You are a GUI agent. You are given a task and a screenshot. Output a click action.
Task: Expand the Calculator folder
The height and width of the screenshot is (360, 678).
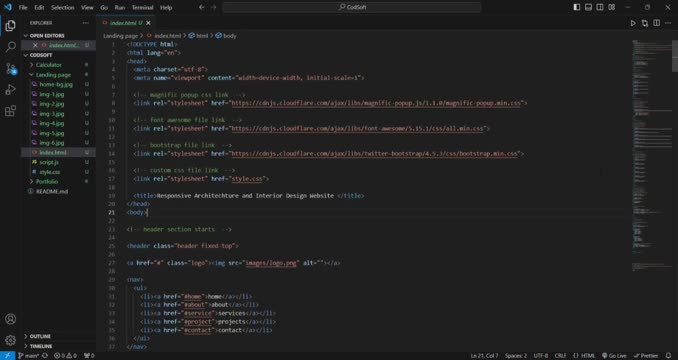(x=48, y=65)
